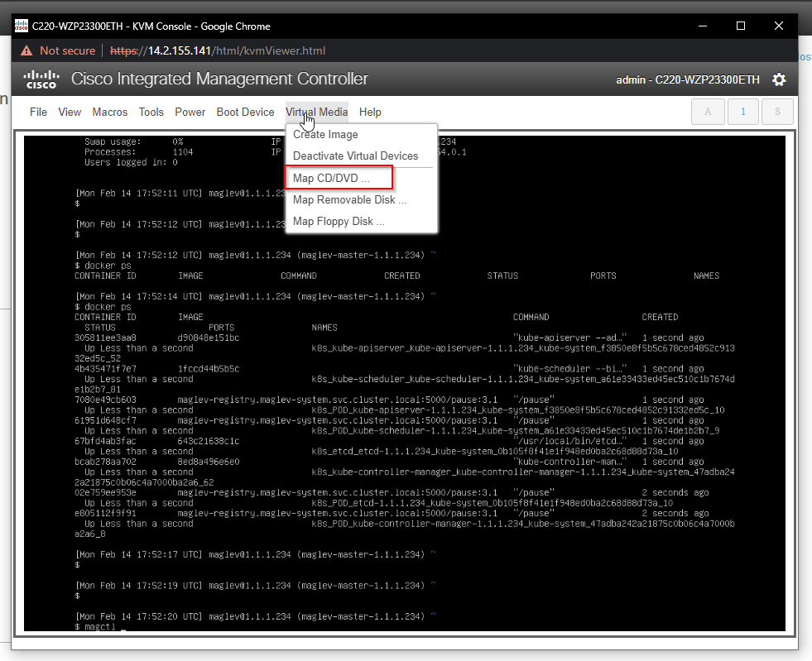Click container ID 61951d648cf7
Screen dimensions: 812x661
[105, 420]
